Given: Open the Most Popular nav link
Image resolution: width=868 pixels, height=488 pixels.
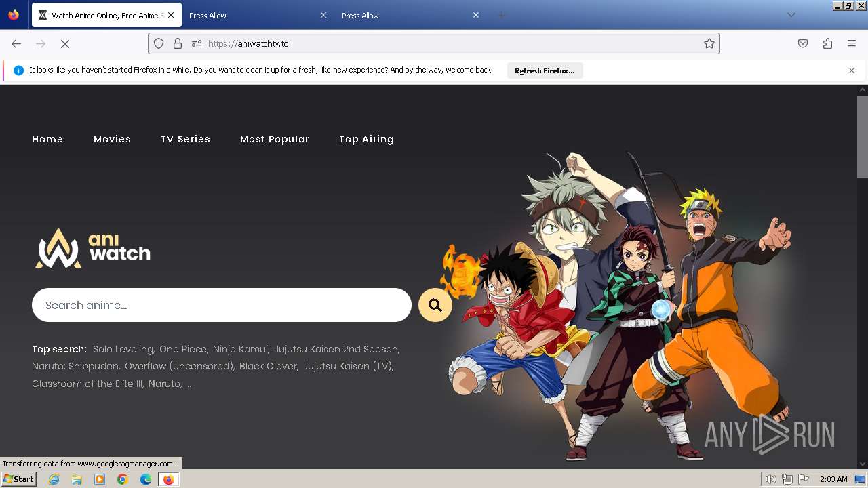Looking at the screenshot, I should (x=275, y=139).
